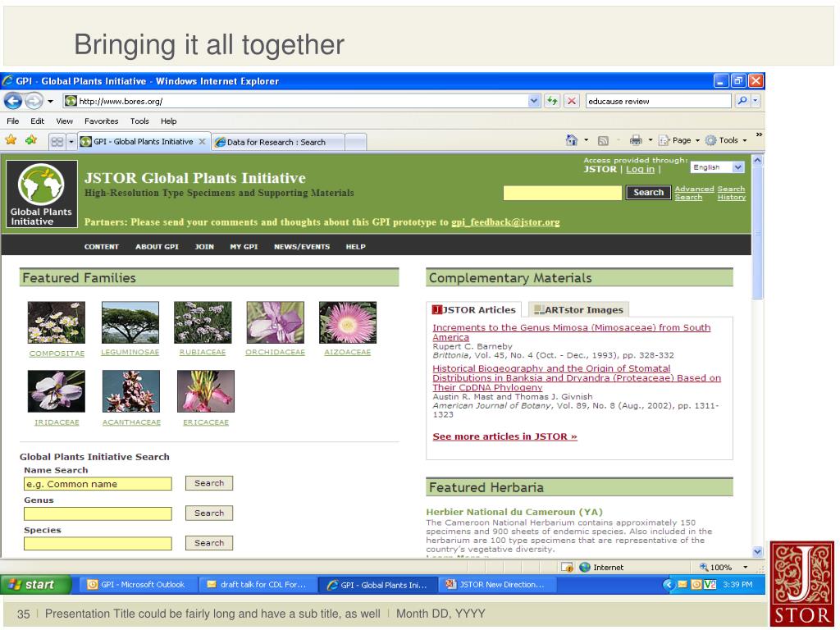This screenshot has width=840, height=630.
Task: Click the Print icon in command bar
Action: 636,140
